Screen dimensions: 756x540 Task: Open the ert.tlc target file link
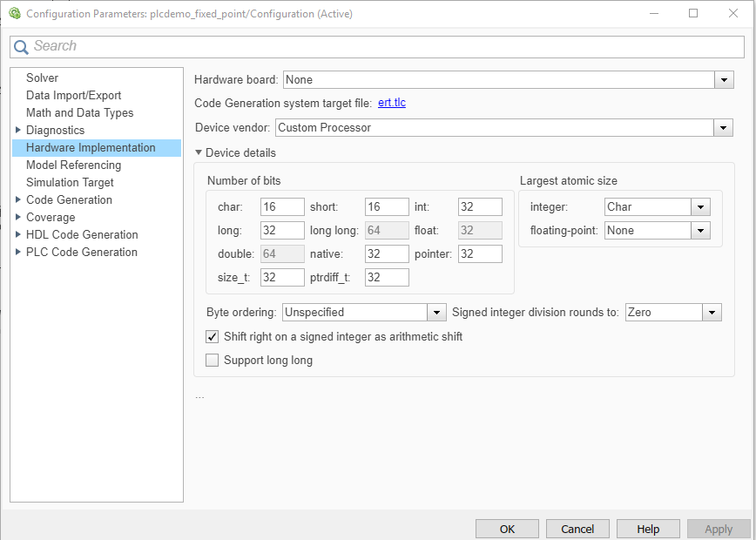point(392,103)
